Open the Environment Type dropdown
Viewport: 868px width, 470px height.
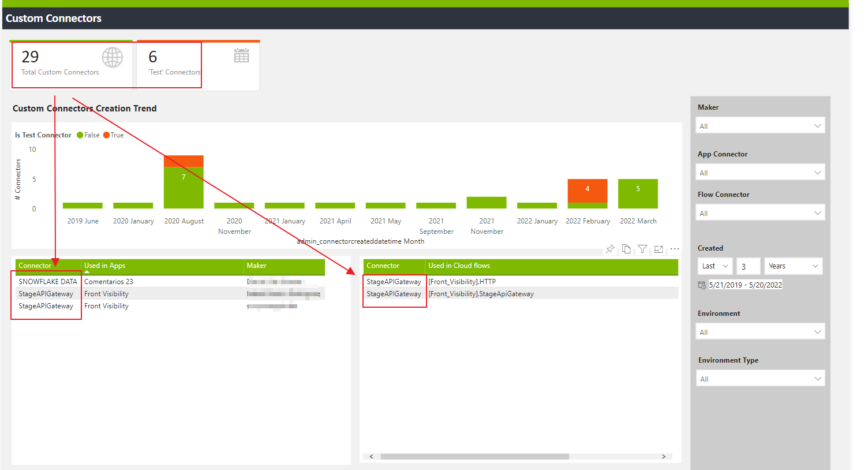pyautogui.click(x=760, y=378)
